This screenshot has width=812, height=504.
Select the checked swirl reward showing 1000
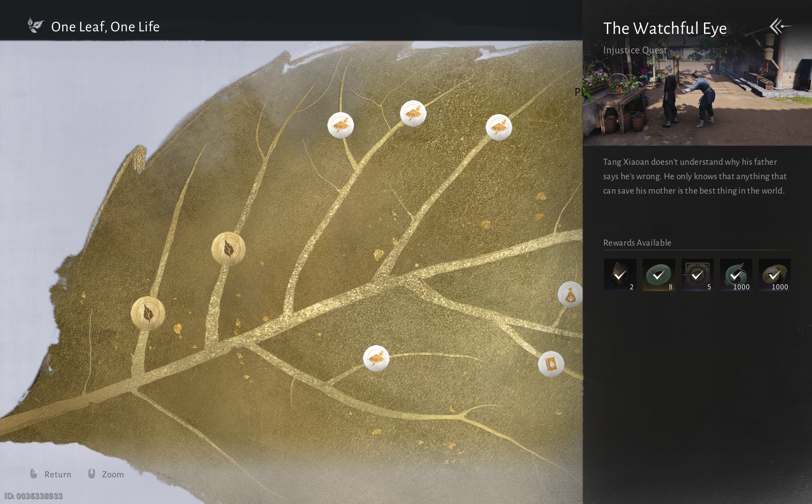click(736, 275)
